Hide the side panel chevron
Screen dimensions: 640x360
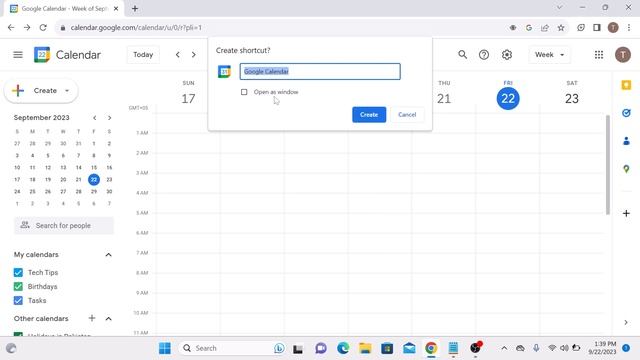626,322
